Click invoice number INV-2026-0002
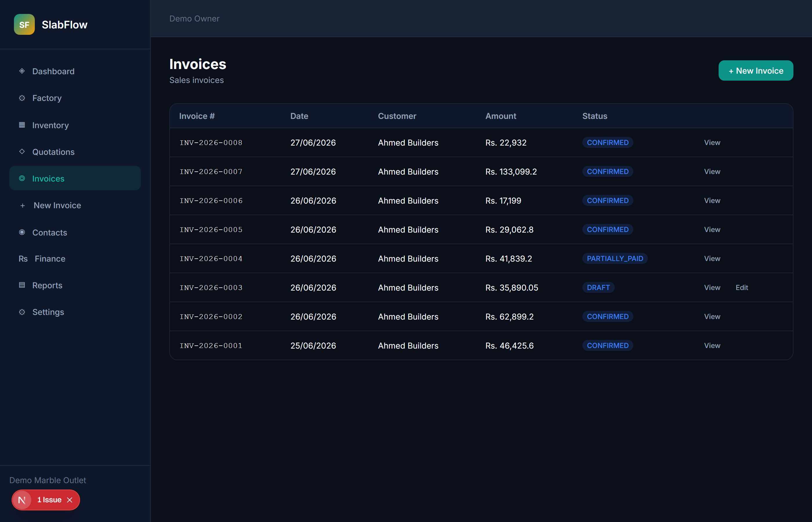This screenshot has width=812, height=522. [x=211, y=316]
